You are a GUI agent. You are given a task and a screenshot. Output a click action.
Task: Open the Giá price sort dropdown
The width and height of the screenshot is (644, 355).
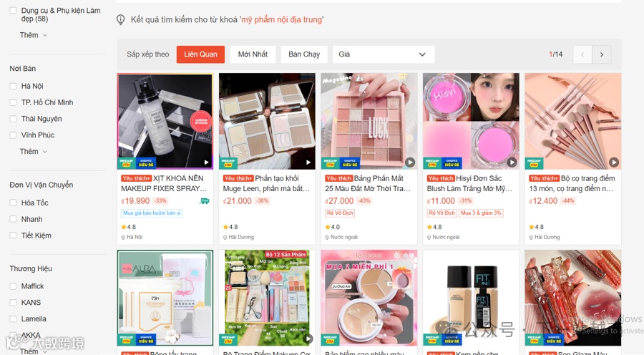[x=384, y=54]
